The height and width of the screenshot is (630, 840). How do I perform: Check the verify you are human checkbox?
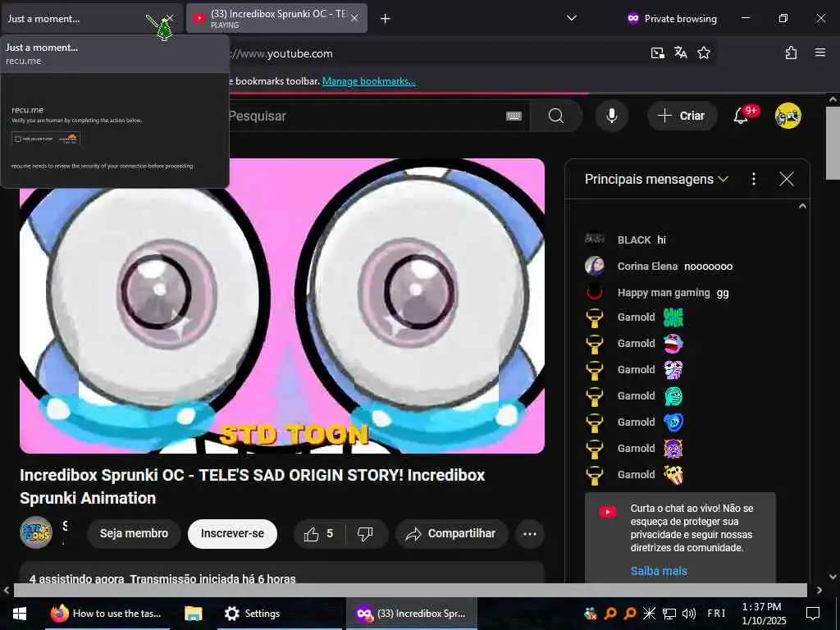[18, 139]
